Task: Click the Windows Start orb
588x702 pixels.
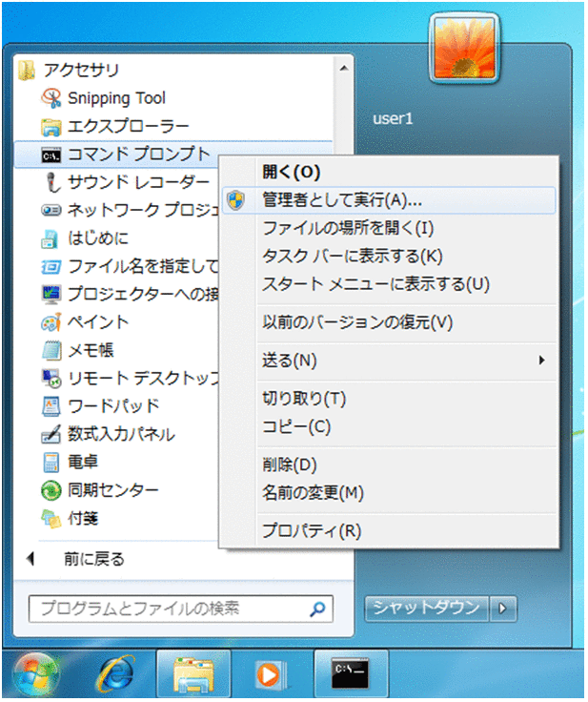Action: pyautogui.click(x=37, y=673)
